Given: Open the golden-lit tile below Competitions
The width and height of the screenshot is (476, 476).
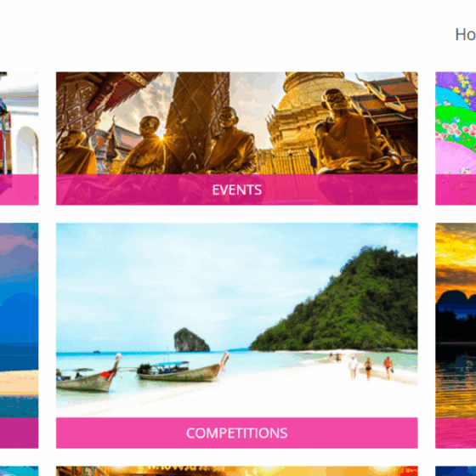Looking at the screenshot, I should click(237, 471).
